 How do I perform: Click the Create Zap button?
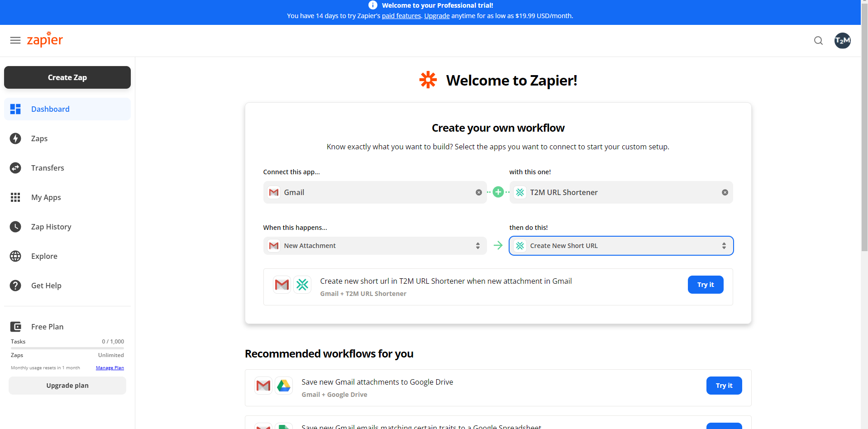point(67,77)
